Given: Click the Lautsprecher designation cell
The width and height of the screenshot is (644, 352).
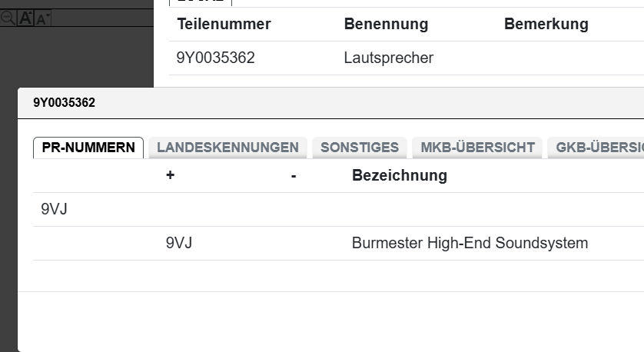Looking at the screenshot, I should click(x=388, y=58).
